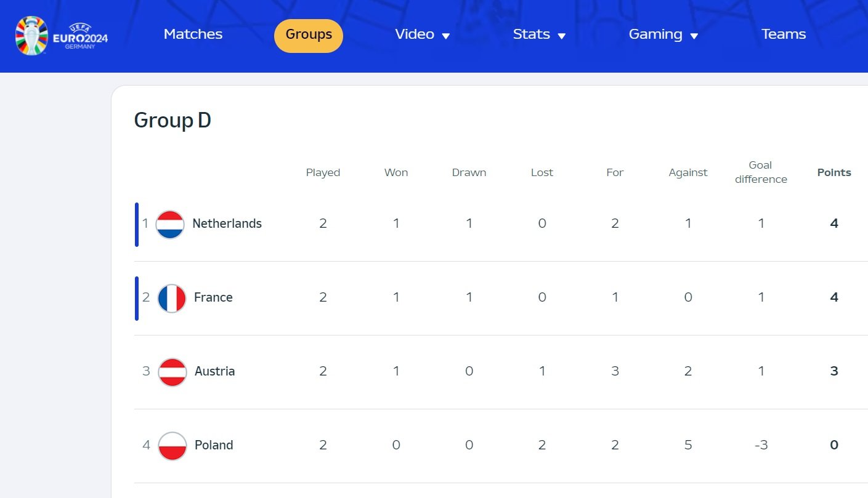This screenshot has width=868, height=498.
Task: Expand the Video dropdown arrow
Action: pos(446,36)
